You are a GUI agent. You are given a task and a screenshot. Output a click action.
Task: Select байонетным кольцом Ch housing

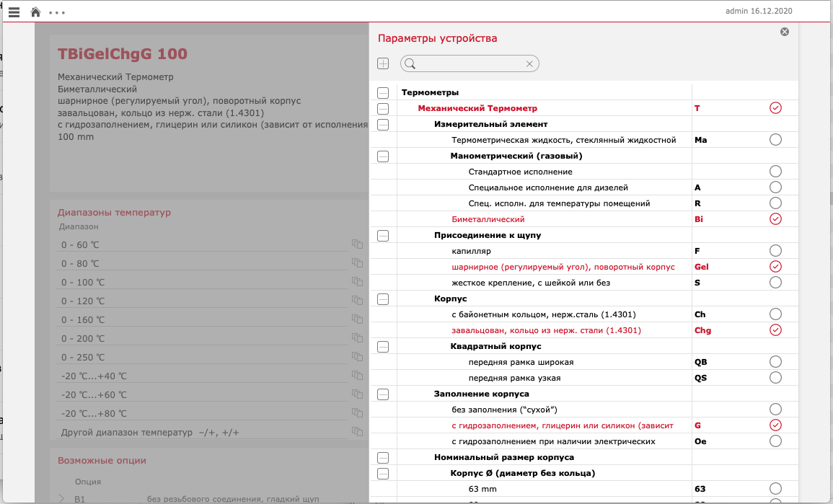(775, 314)
